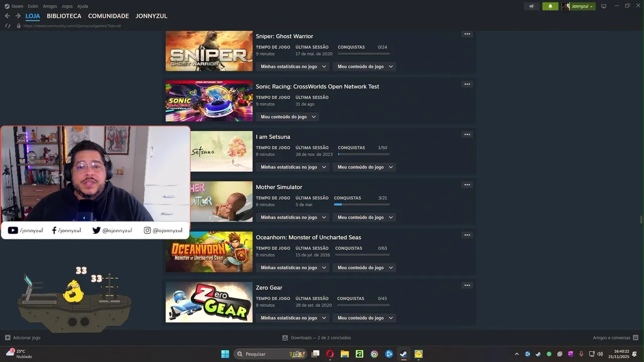The height and width of the screenshot is (362, 644).
Task: Click the add game plus icon
Action: [8, 338]
